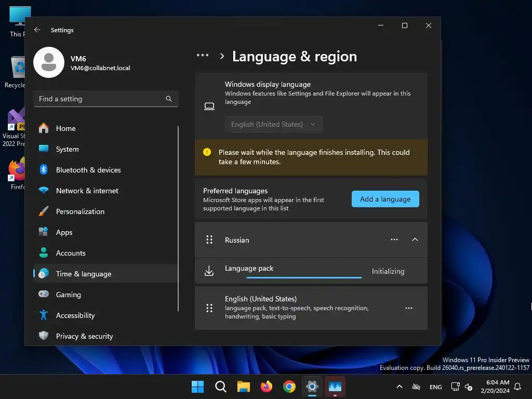Select Time & language in sidebar
The image size is (532, 399).
click(x=106, y=273)
